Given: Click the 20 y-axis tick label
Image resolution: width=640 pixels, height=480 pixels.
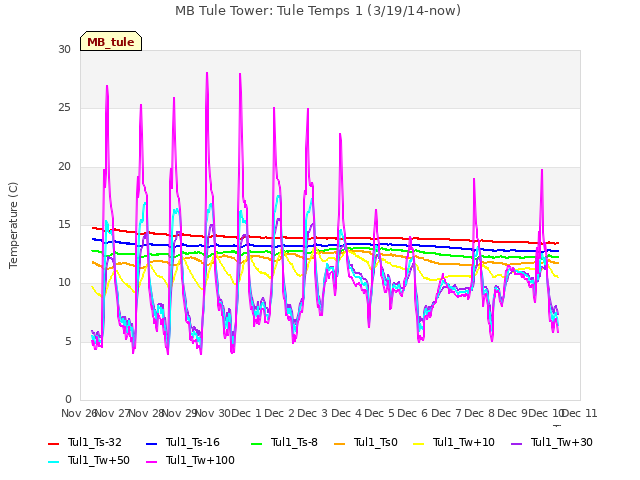Looking at the screenshot, I should pyautogui.click(x=64, y=167).
